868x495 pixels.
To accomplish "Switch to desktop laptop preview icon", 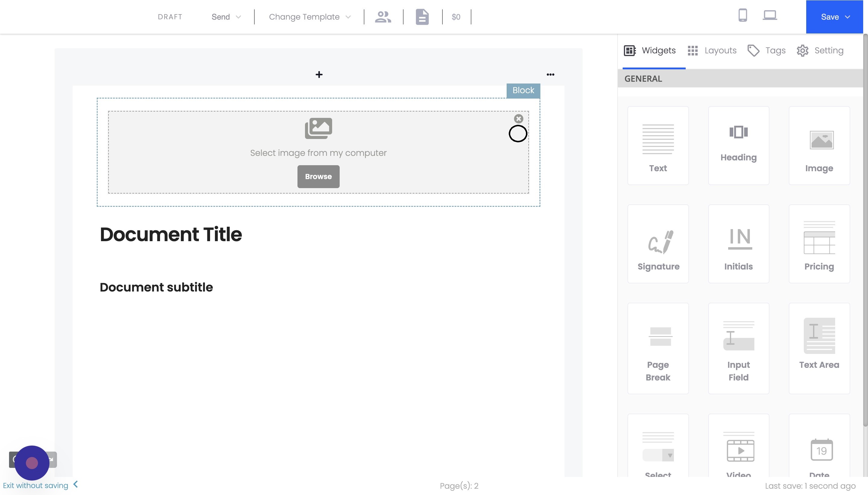I will pyautogui.click(x=769, y=15).
